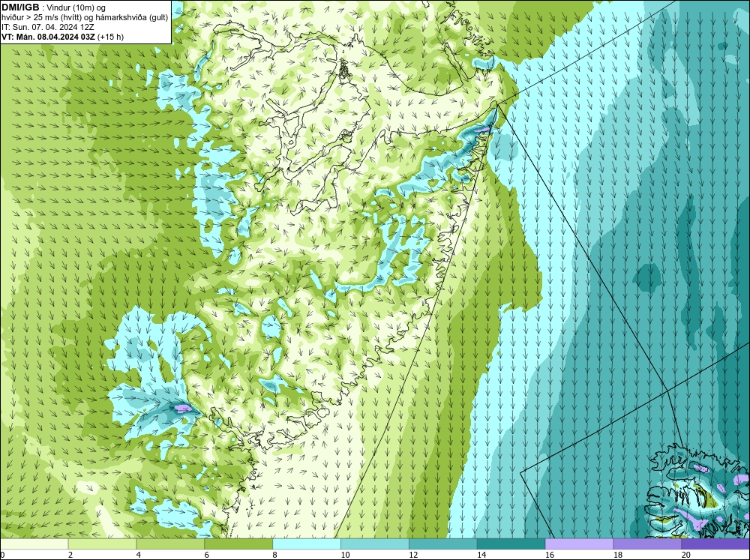Click the legend label '20'
This screenshot has width=750, height=560.
pyautogui.click(x=686, y=555)
